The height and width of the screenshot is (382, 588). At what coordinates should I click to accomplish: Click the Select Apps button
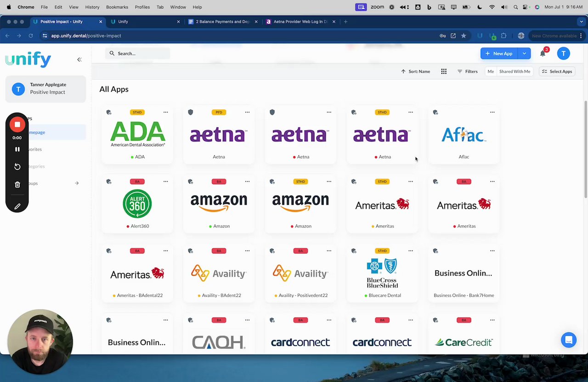(557, 71)
